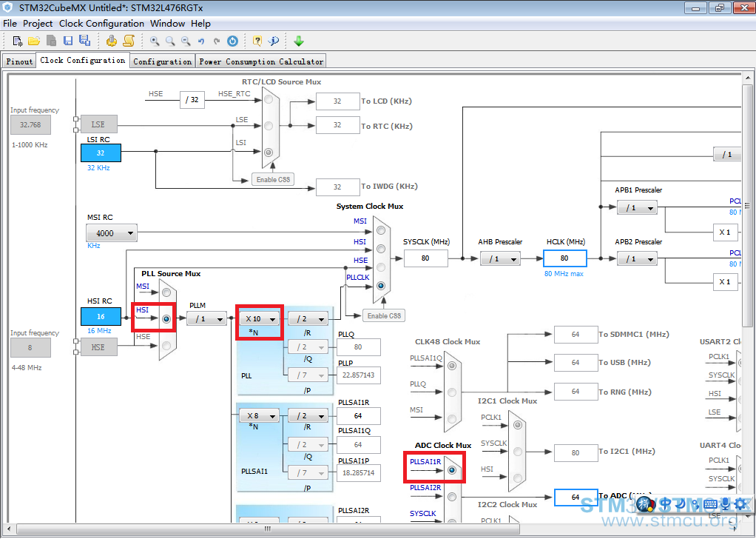This screenshot has width=756, height=539.
Task: Undo the last clock change
Action: (x=201, y=41)
